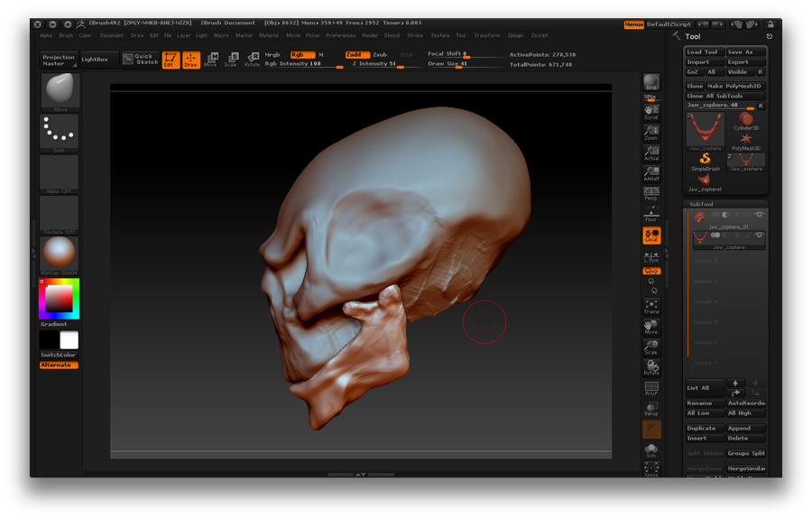The height and width of the screenshot is (519, 812).
Task: Toggle Local symmetry mode button
Action: tap(651, 236)
